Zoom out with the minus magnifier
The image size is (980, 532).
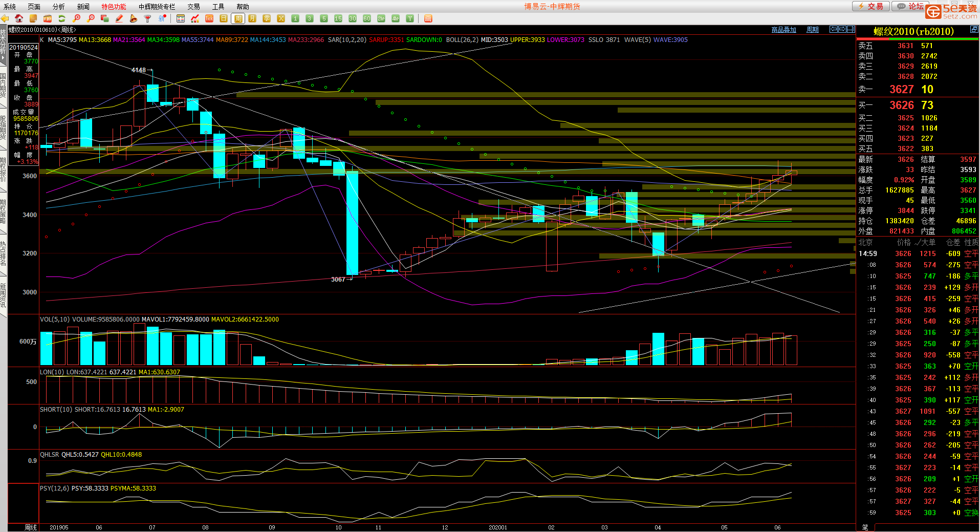click(91, 18)
